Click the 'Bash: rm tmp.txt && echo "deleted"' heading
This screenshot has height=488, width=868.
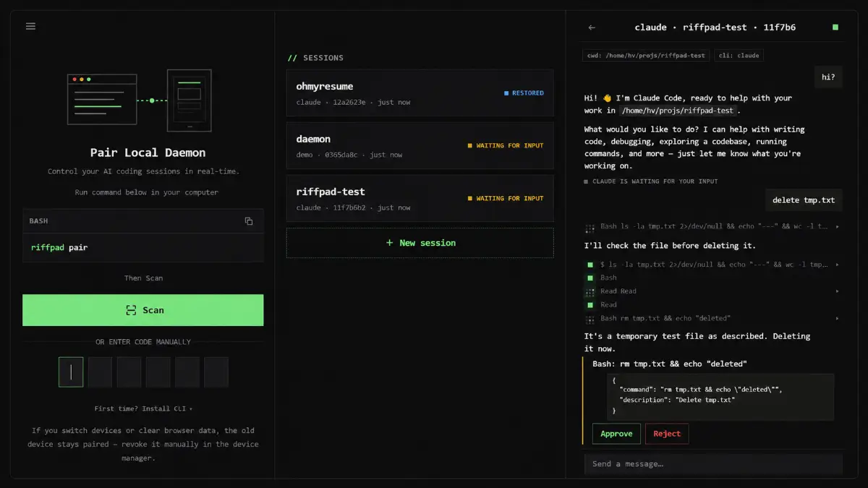tap(670, 364)
